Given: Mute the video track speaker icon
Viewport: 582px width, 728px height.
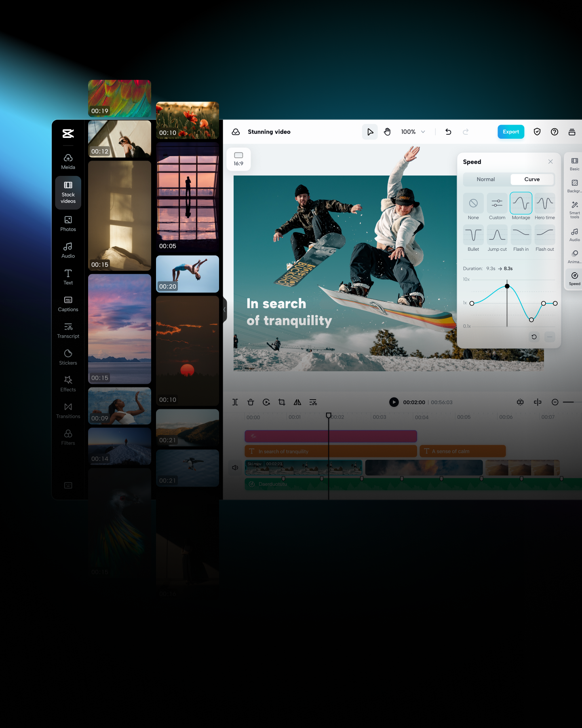Looking at the screenshot, I should (x=235, y=468).
